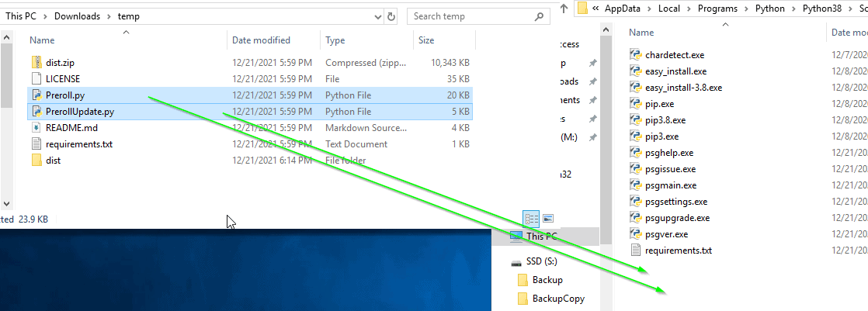Click requirements.txt icon in Python38 window

[636, 251]
